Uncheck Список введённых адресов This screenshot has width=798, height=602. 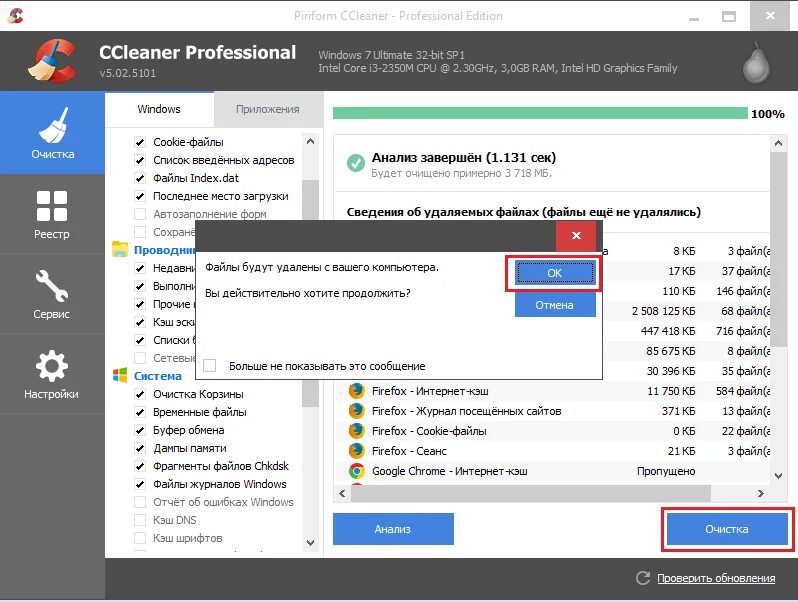[x=140, y=160]
